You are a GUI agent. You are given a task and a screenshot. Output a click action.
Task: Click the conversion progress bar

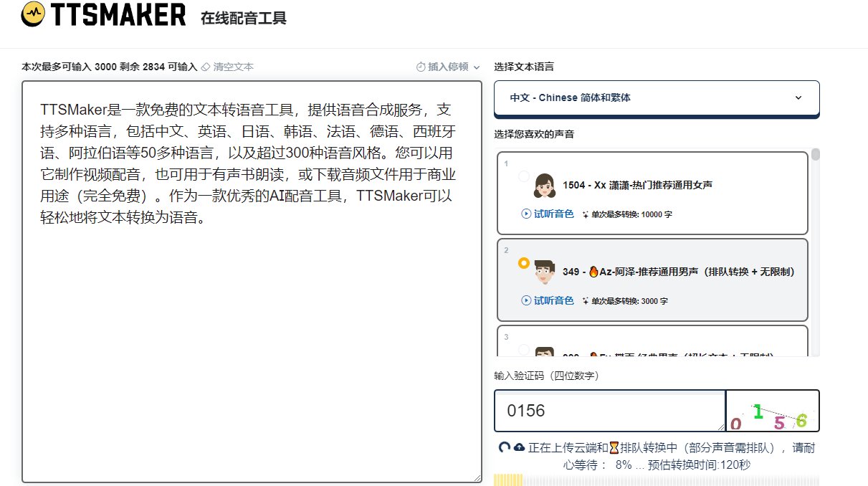656,480
